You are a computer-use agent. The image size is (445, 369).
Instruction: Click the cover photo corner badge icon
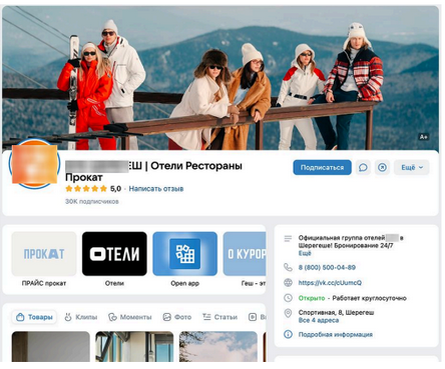(x=424, y=137)
